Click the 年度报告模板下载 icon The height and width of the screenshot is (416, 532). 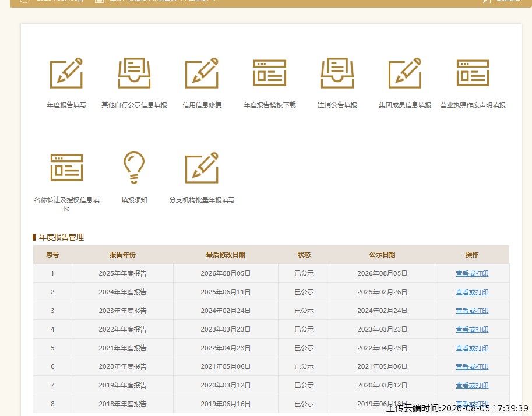point(270,73)
